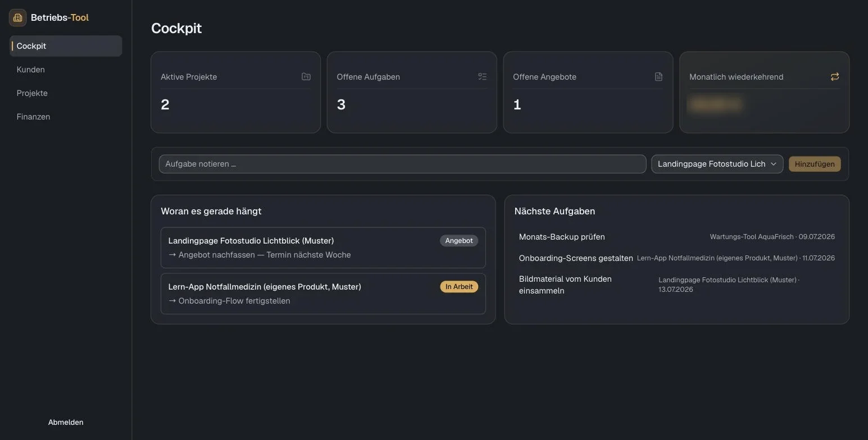Open the project dropdown next to task input
Viewport: 868px width, 440px height.
[717, 164]
